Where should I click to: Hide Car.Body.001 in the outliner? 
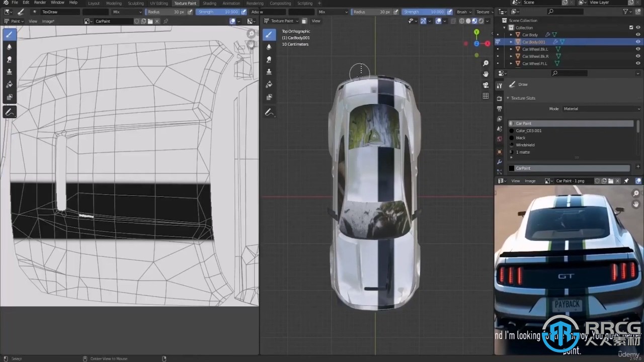tap(638, 42)
